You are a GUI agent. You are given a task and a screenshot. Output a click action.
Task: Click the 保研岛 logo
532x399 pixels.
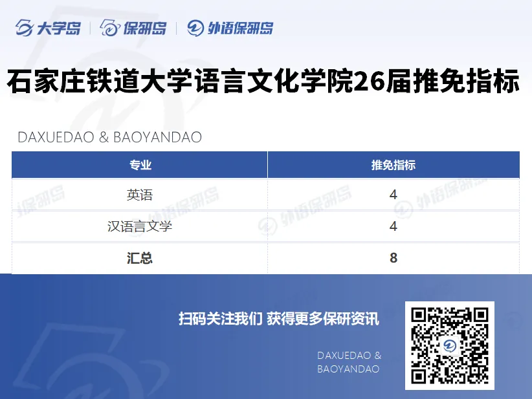(133, 28)
